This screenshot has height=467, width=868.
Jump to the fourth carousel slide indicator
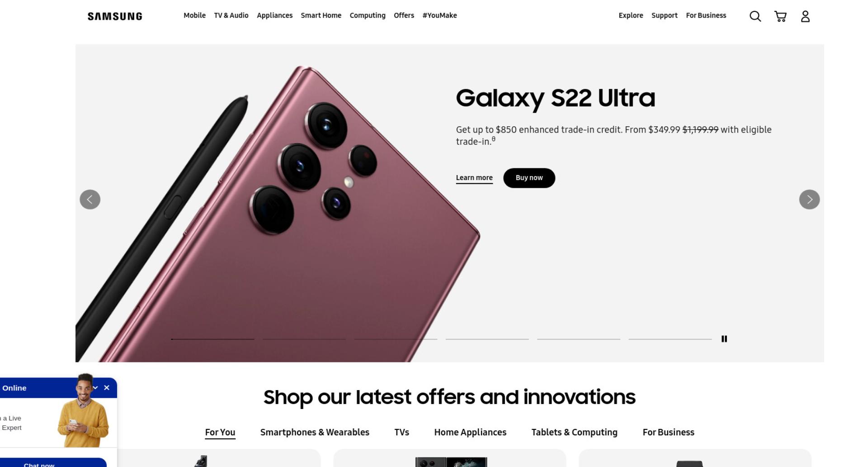pos(487,339)
